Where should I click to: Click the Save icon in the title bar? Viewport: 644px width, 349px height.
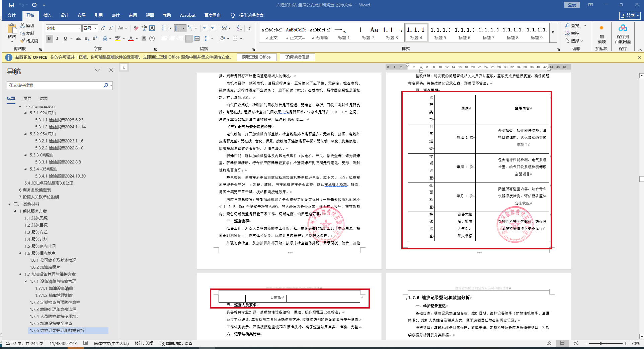point(12,5)
